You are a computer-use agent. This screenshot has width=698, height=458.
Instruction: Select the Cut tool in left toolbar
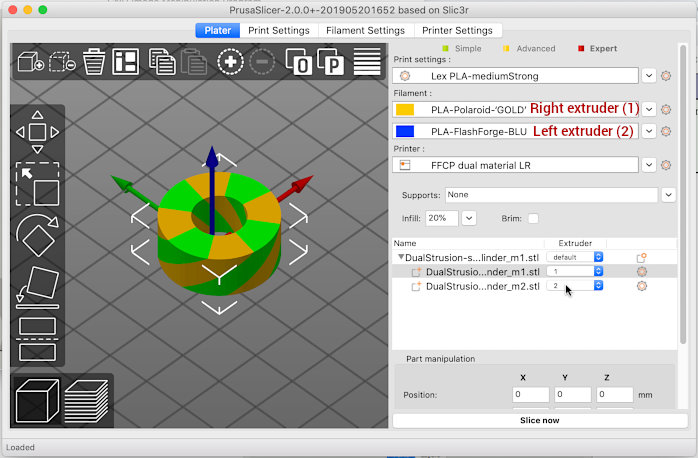tap(37, 339)
